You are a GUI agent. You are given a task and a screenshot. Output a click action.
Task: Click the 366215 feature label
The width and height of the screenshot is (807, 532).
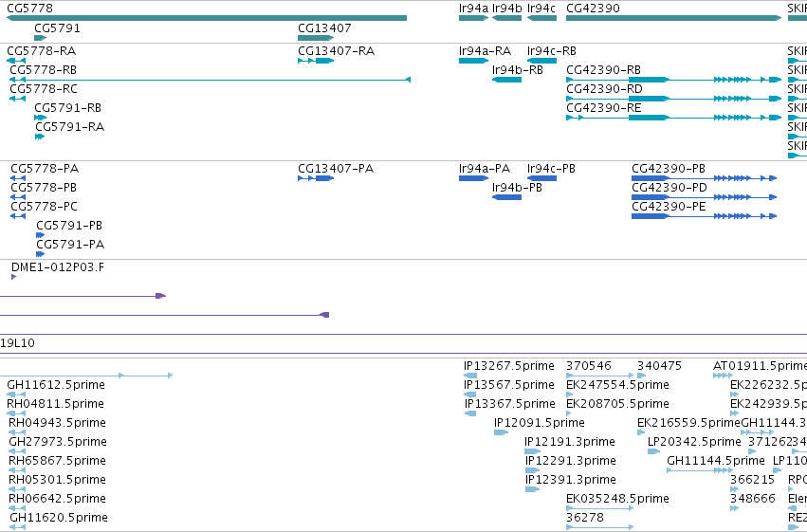click(752, 480)
